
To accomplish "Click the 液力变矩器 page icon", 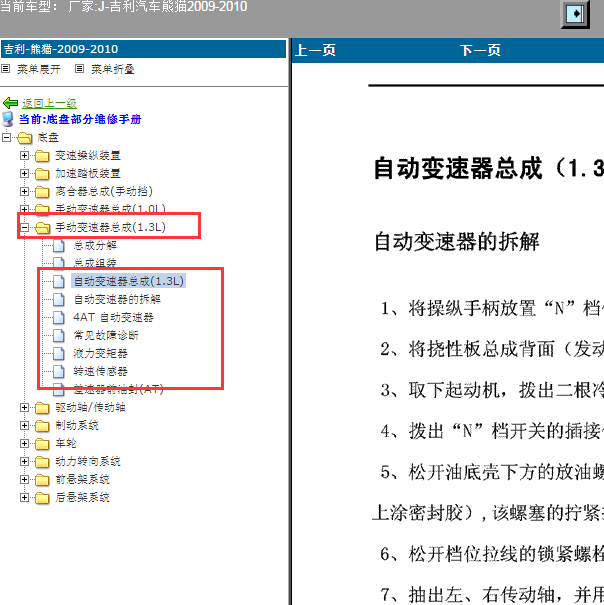I will tap(59, 353).
